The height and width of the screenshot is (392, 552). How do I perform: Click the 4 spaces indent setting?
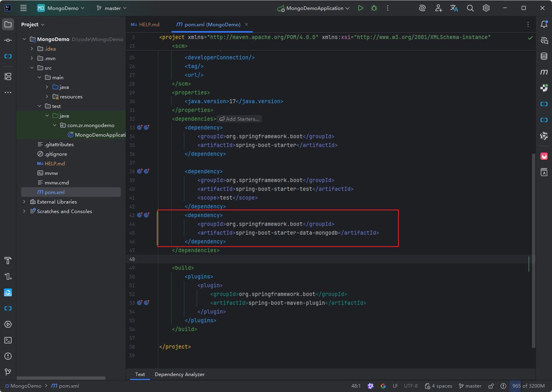coord(439,386)
